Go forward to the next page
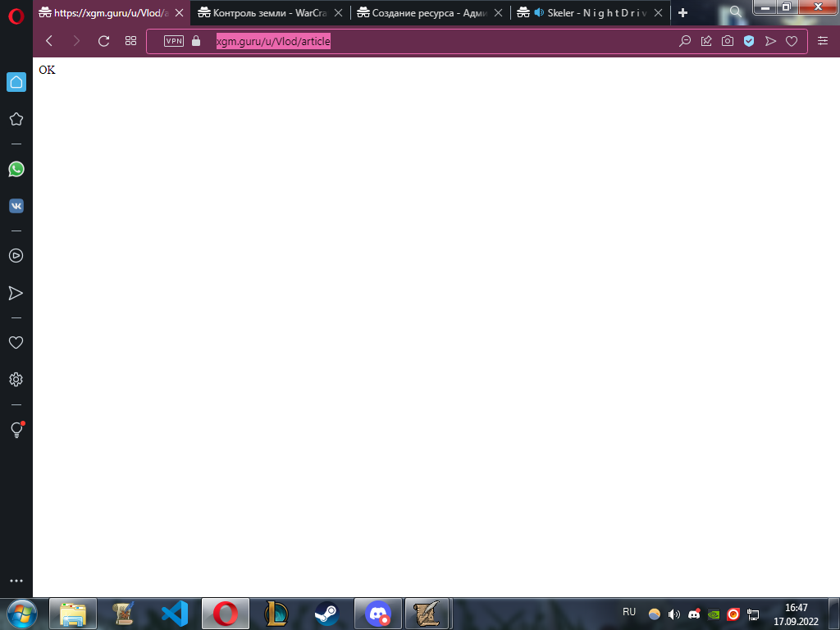840x630 pixels. (x=76, y=41)
